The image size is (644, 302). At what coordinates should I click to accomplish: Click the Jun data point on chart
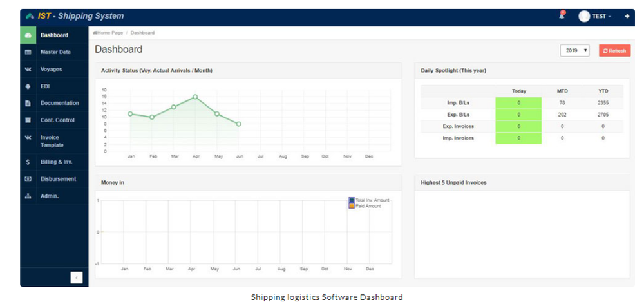pyautogui.click(x=239, y=124)
